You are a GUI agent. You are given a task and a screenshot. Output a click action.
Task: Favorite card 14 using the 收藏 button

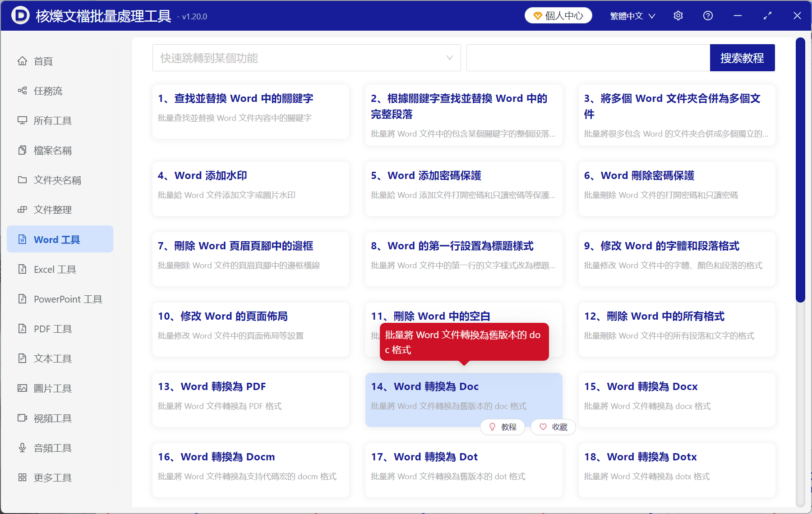(x=553, y=427)
